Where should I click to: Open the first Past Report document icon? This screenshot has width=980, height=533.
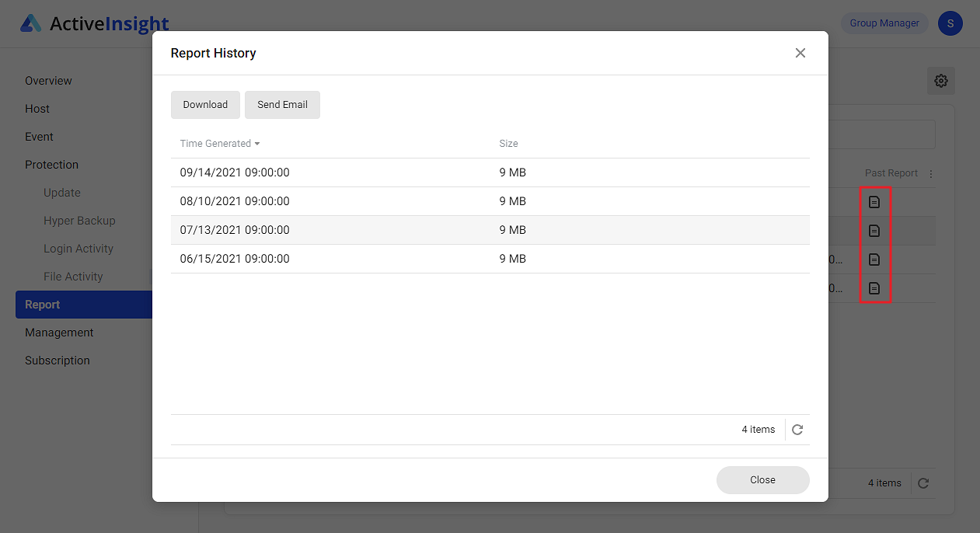[x=875, y=201]
